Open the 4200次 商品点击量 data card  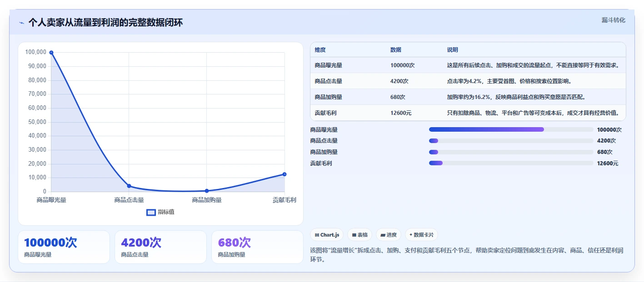(x=160, y=247)
